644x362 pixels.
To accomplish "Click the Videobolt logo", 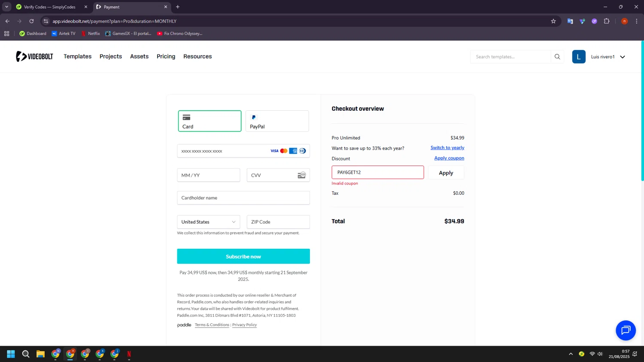I will click(x=34, y=57).
